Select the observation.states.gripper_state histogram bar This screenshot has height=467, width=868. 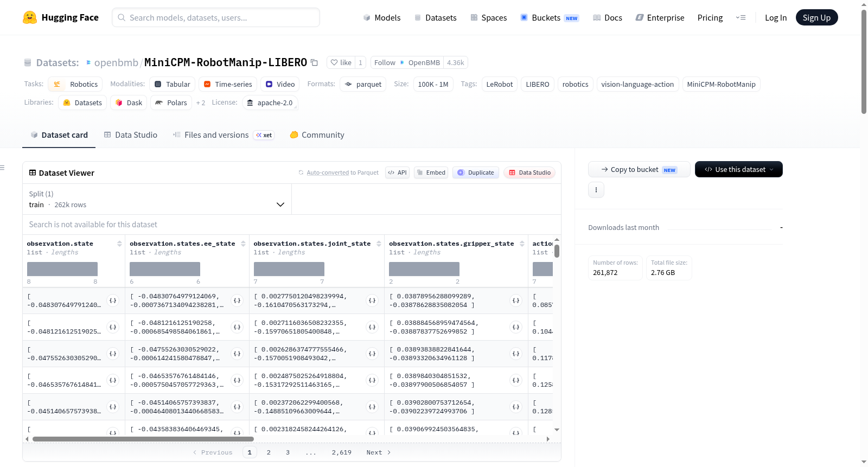point(424,269)
